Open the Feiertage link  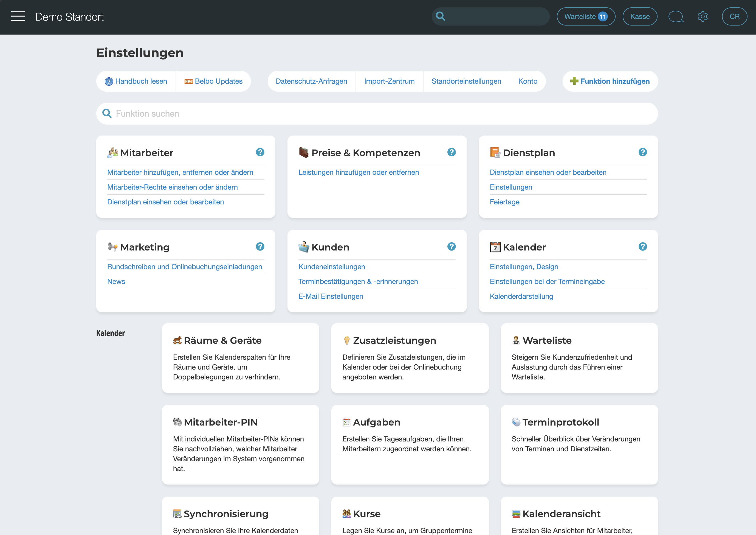(504, 202)
